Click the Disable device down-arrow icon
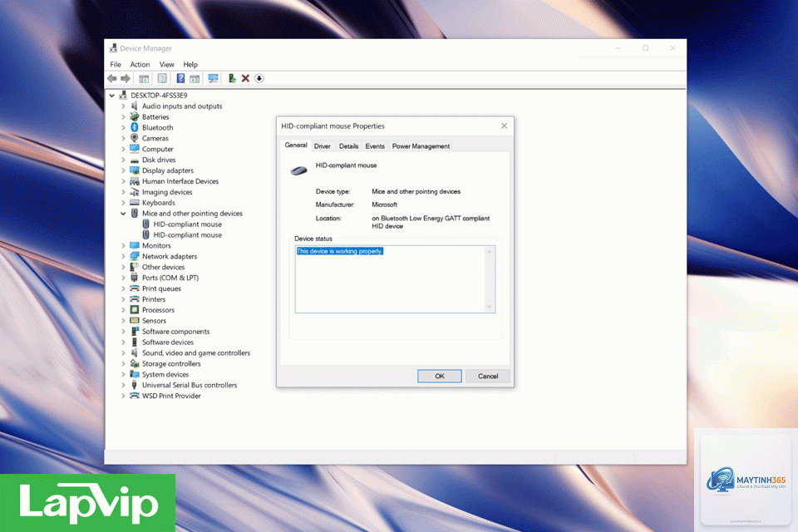Screen dimensions: 798x532 click(x=259, y=78)
